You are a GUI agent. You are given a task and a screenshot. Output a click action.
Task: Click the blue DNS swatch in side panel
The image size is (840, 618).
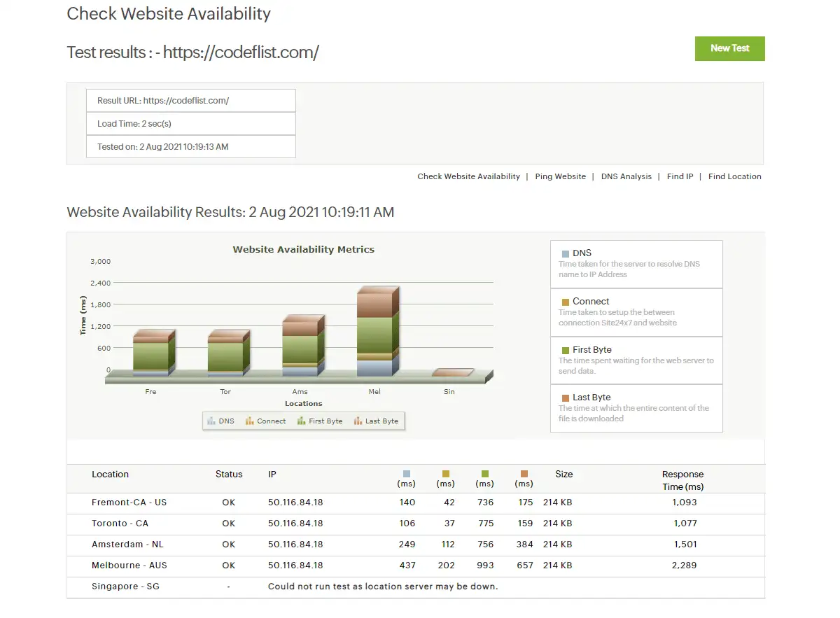[x=566, y=253]
